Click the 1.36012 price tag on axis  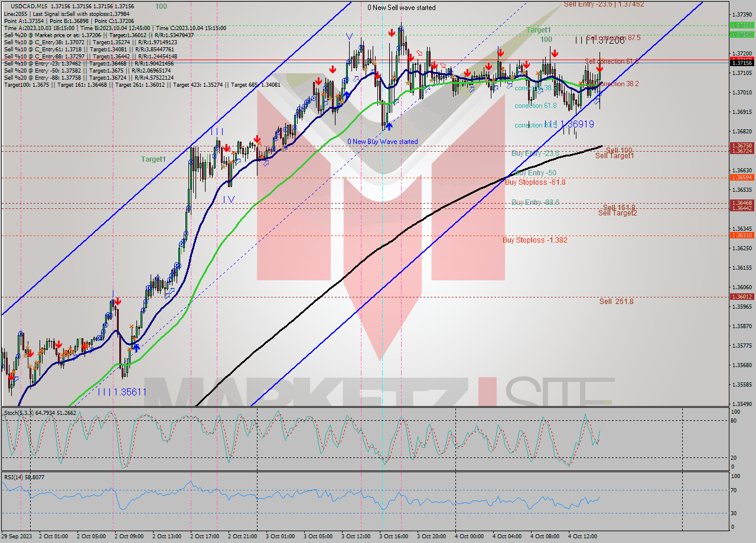[741, 297]
